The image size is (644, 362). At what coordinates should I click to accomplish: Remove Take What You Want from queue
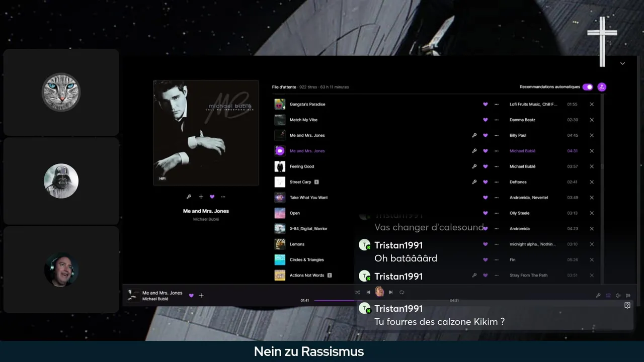click(592, 198)
